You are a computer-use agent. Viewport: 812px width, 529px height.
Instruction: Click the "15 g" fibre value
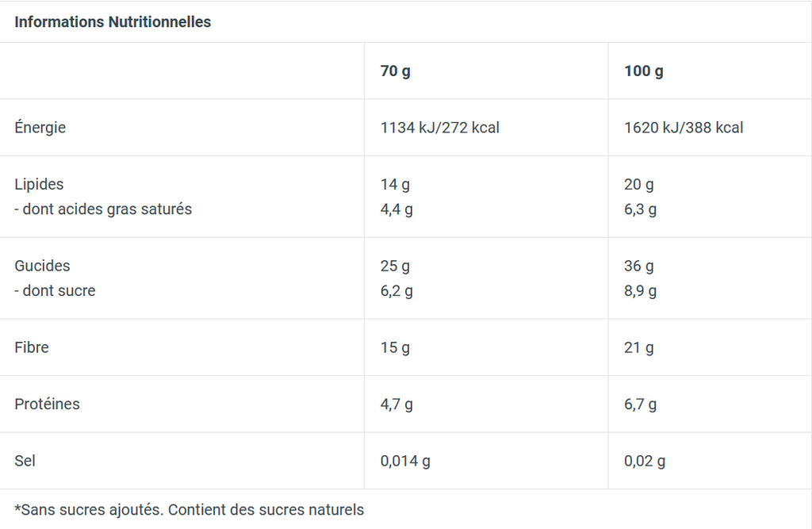(395, 347)
